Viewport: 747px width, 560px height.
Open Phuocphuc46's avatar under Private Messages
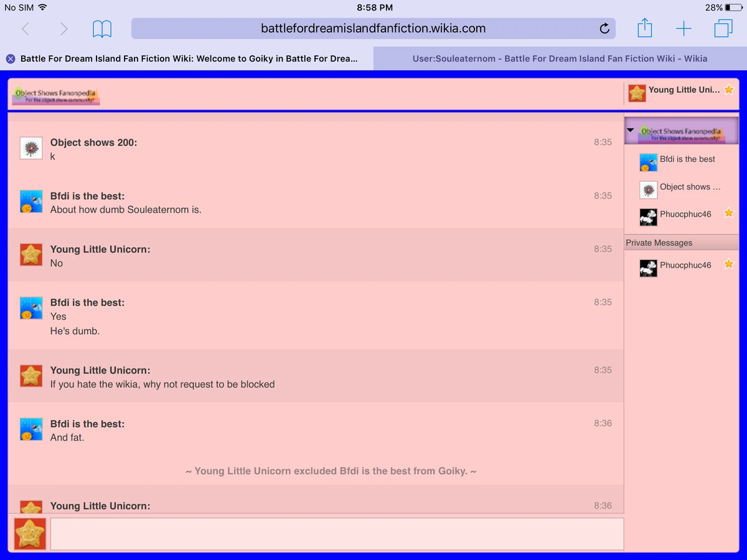tap(648, 268)
